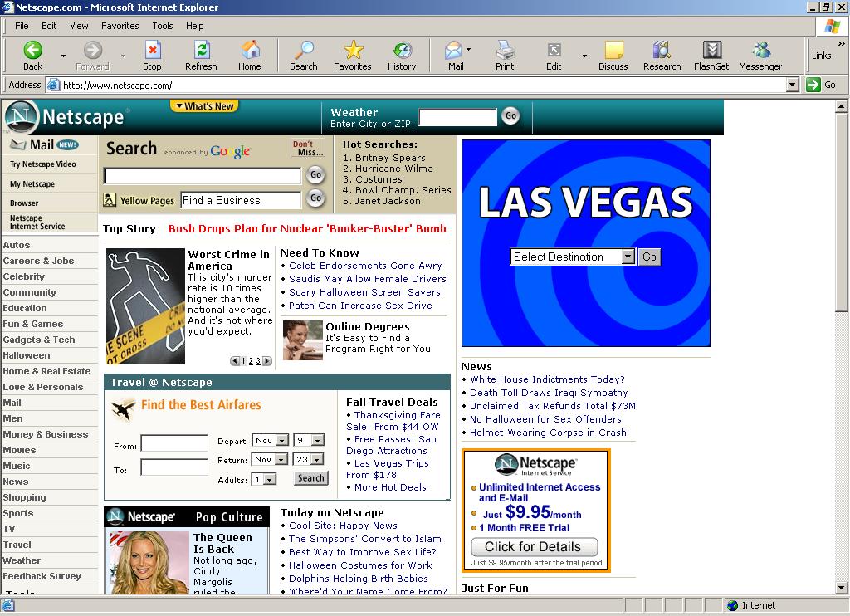Click the Netscape N logo in header
Viewport: 850px width, 616px height.
tap(22, 116)
